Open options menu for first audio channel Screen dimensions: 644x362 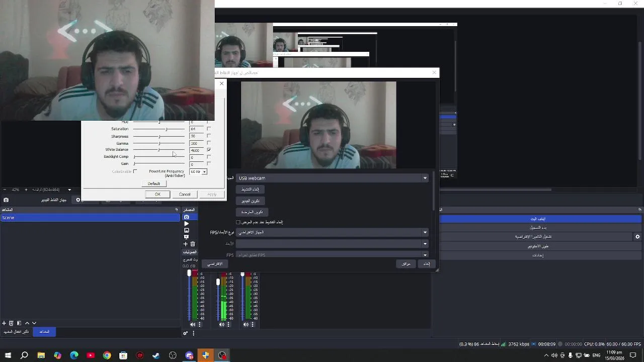200,325
